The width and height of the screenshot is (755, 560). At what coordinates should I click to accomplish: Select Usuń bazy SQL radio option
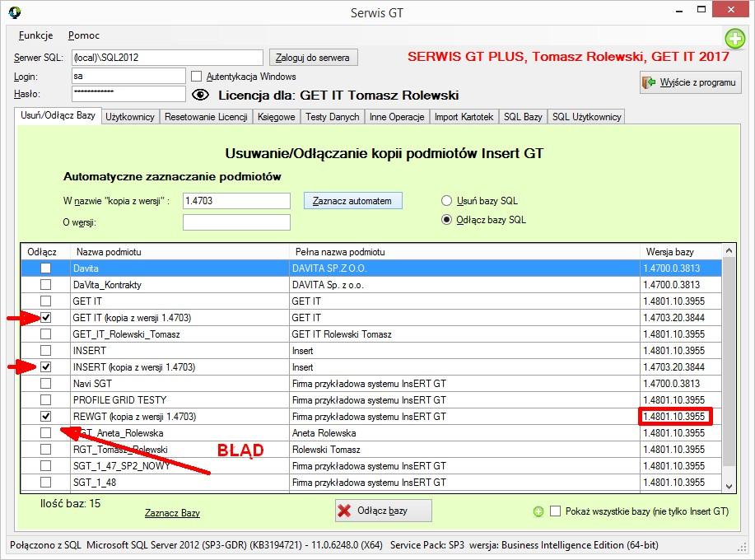coord(447,200)
